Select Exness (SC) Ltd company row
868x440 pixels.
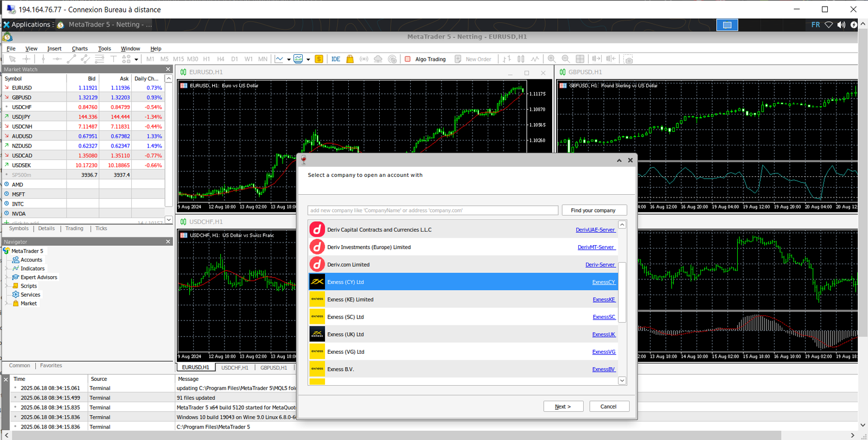[x=463, y=317]
